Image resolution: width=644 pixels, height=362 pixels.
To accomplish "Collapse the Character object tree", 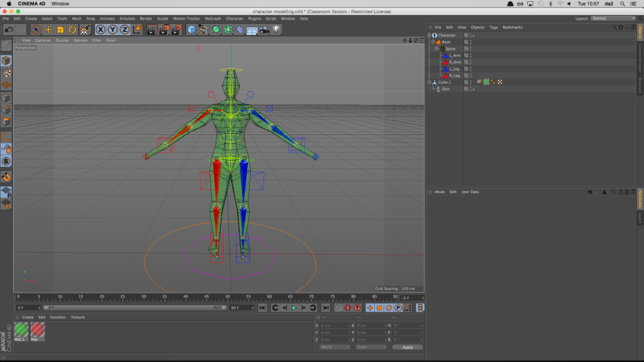I will click(429, 35).
